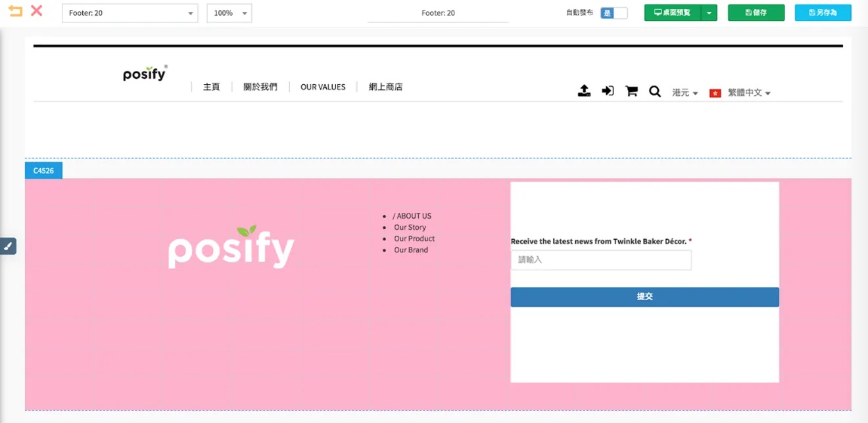Select the OUR VALUES menu item
This screenshot has width=868, height=423.
323,87
